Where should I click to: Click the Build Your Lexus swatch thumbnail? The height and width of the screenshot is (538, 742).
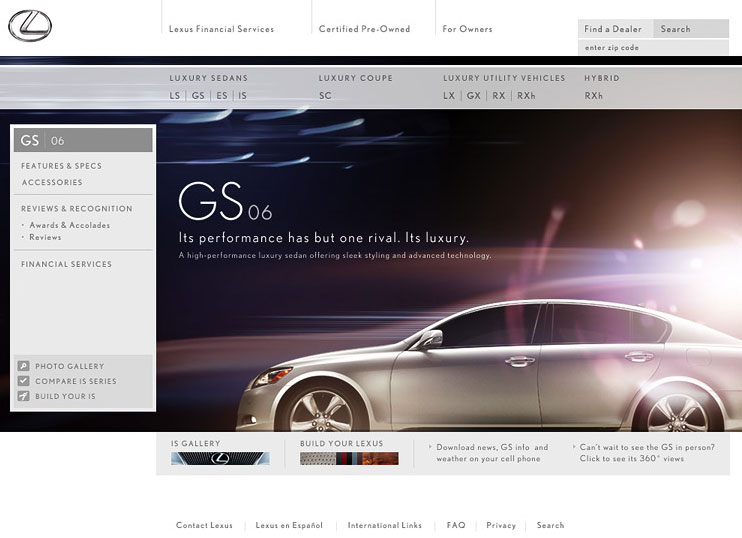[x=349, y=458]
